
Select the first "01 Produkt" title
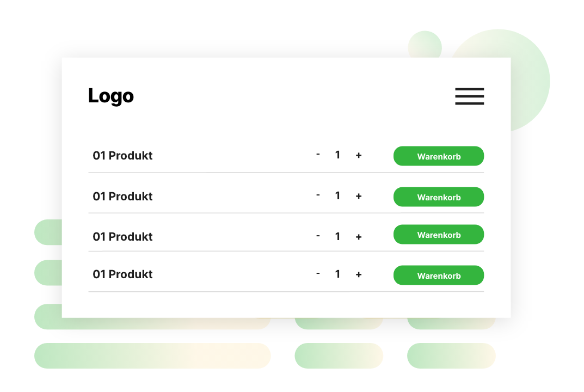122,156
